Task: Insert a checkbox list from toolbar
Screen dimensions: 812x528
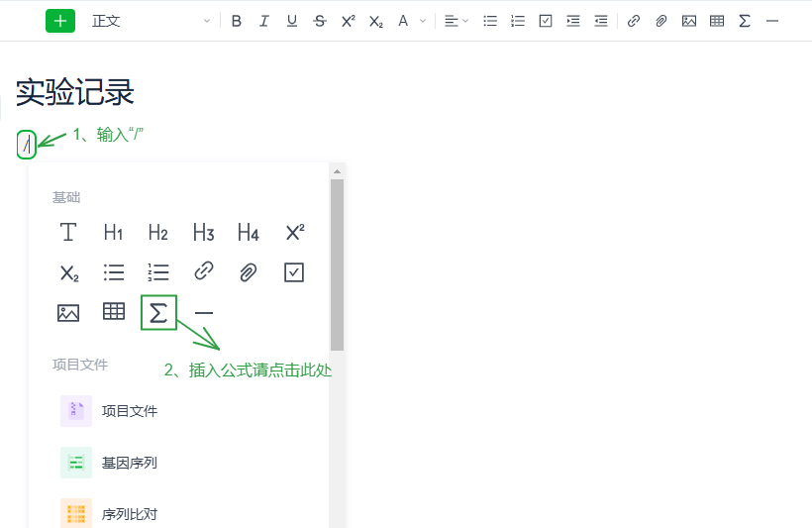Action: coord(546,21)
